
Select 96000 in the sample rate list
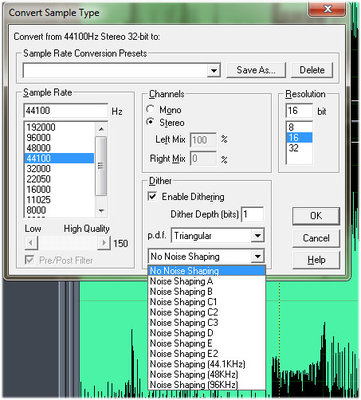(x=60, y=137)
